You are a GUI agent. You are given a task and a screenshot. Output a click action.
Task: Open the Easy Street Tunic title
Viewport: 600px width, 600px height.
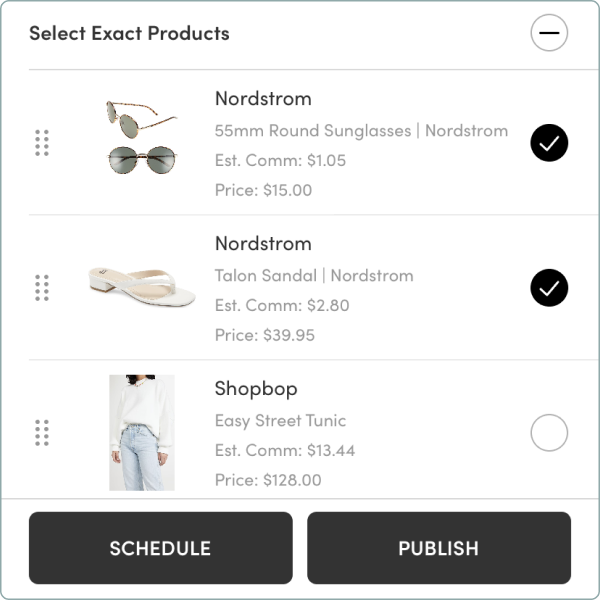pos(280,421)
